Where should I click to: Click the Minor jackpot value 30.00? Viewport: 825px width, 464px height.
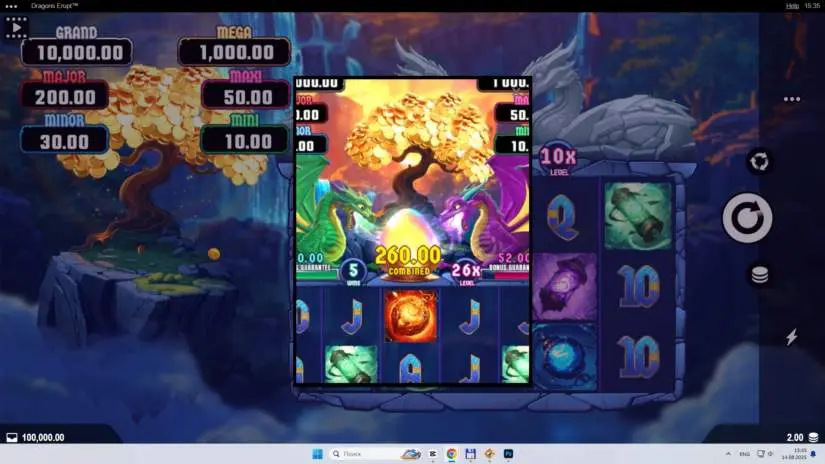click(65, 141)
